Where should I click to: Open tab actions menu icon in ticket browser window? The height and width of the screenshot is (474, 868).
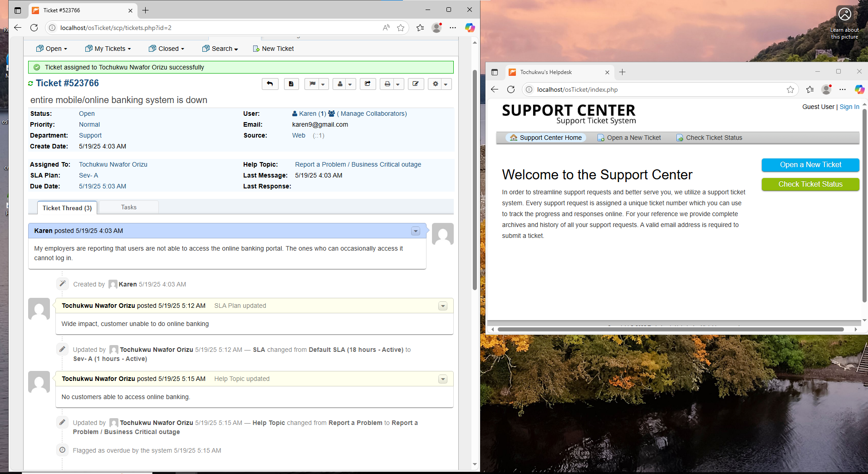coord(18,10)
